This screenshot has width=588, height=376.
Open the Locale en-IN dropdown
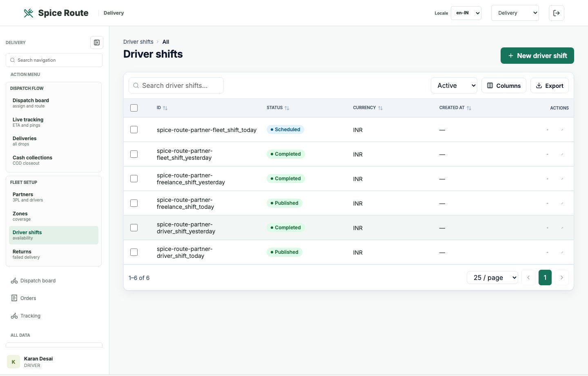[466, 13]
